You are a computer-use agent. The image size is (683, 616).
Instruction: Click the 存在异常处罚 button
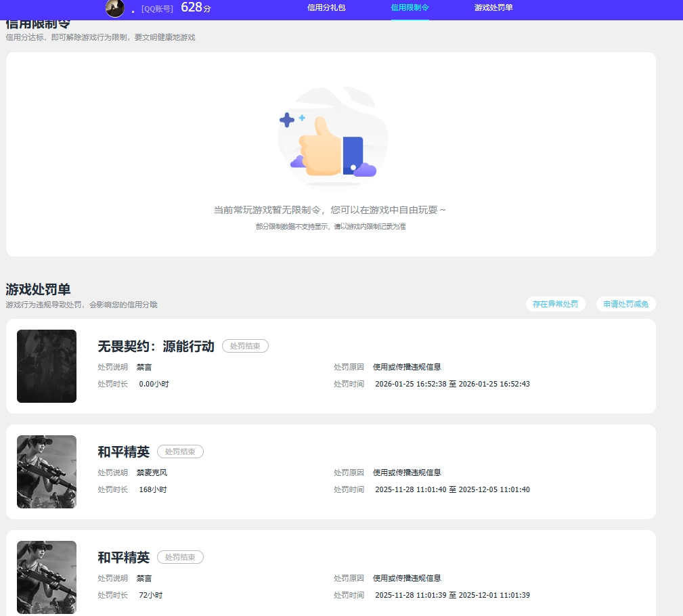555,304
